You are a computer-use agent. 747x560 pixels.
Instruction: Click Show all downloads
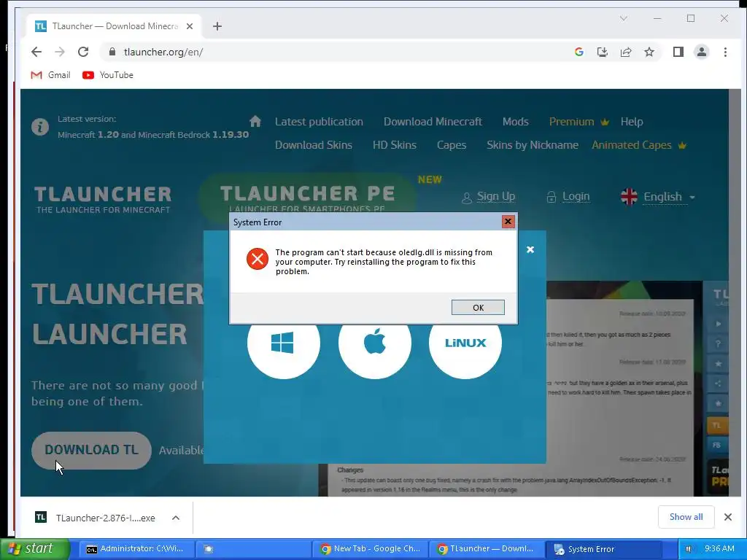[x=686, y=517]
